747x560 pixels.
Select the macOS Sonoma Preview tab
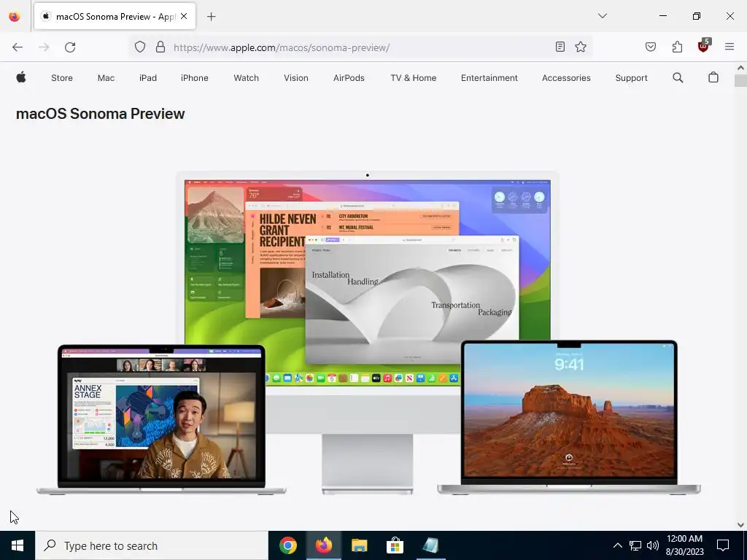115,16
